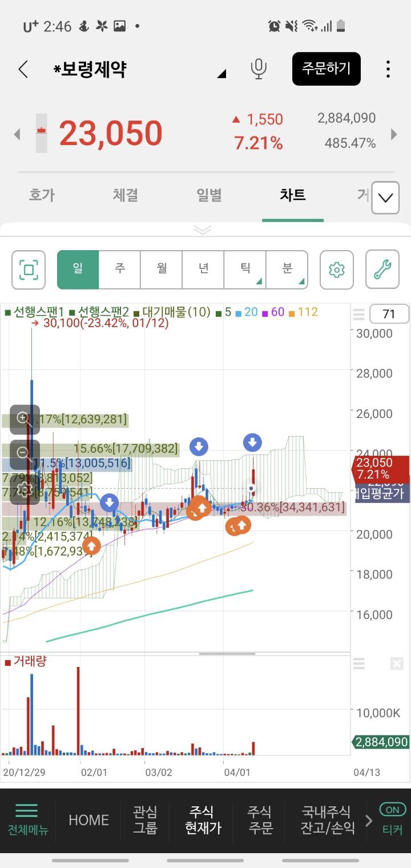Open 국내주식 잔고/손익 in bottom bar
Image resolution: width=411 pixels, height=868 pixels.
pyautogui.click(x=327, y=820)
